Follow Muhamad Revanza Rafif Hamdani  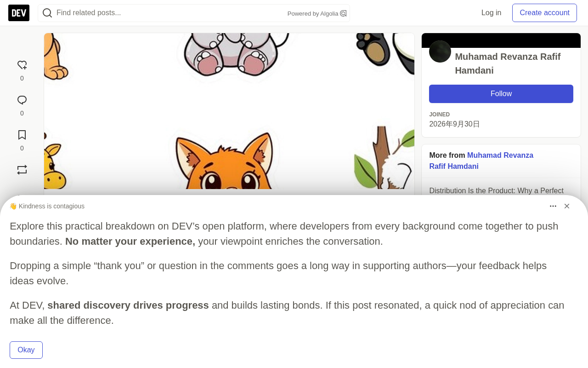coord(501,94)
